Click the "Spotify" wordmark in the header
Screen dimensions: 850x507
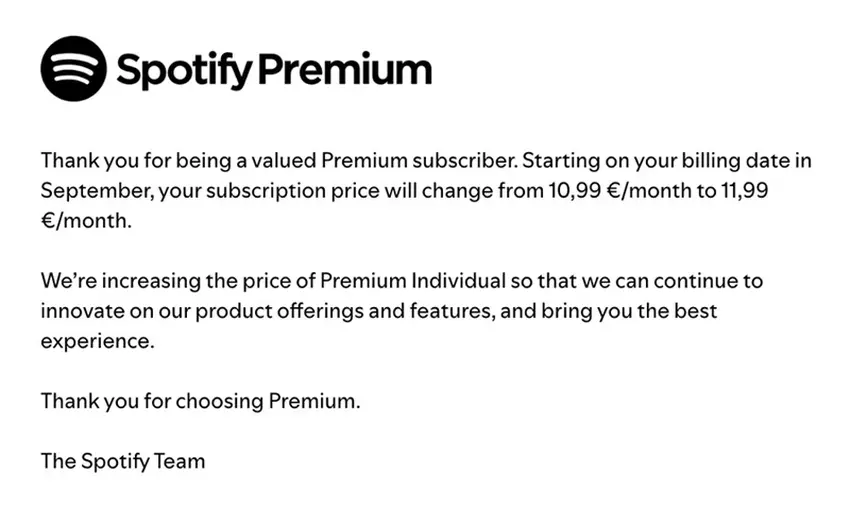click(185, 69)
